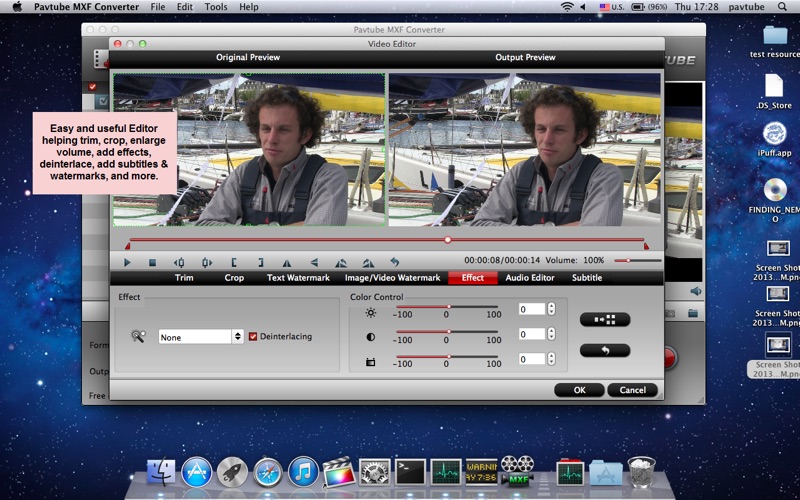Open the Audio Editor tab

click(x=530, y=278)
